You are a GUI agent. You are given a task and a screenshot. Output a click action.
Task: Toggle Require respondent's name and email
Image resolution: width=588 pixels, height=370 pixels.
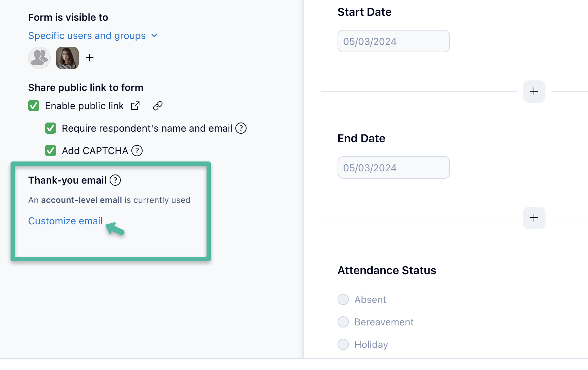click(51, 128)
